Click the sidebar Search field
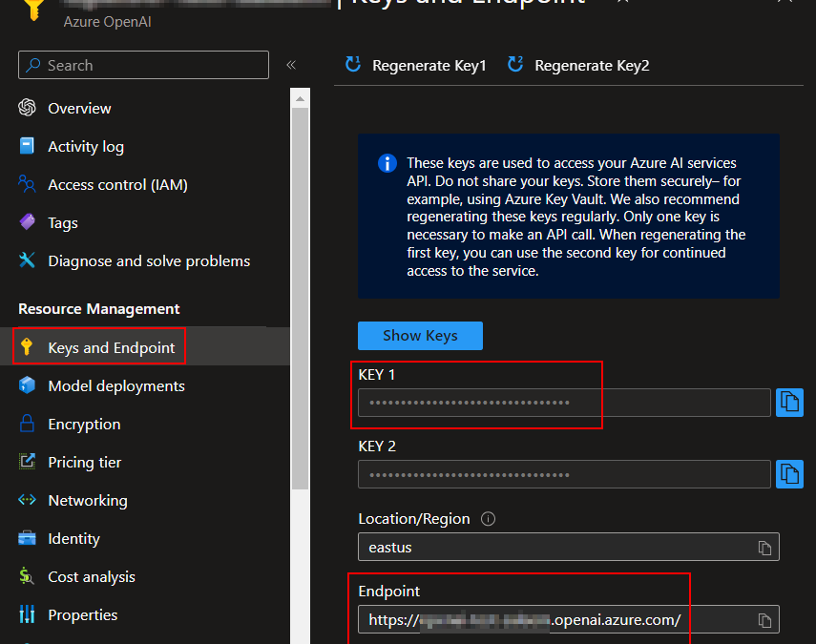 coord(143,65)
